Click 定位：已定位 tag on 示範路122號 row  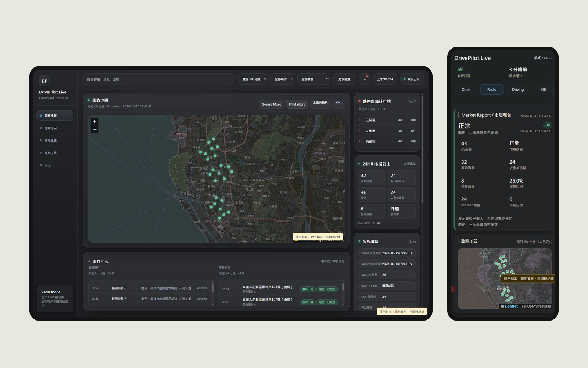click(x=327, y=302)
